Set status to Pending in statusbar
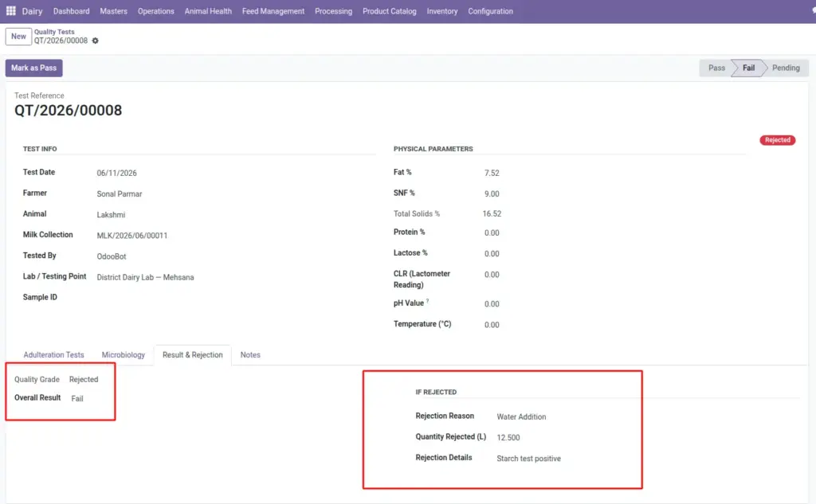The height and width of the screenshot is (504, 816). pyautogui.click(x=786, y=68)
